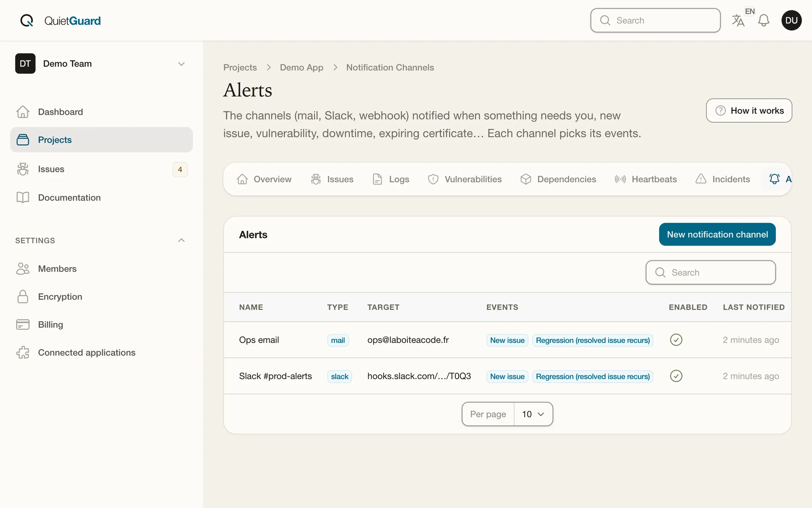Viewport: 812px width, 508px height.
Task: Click the Billing card icon
Action: (x=23, y=324)
